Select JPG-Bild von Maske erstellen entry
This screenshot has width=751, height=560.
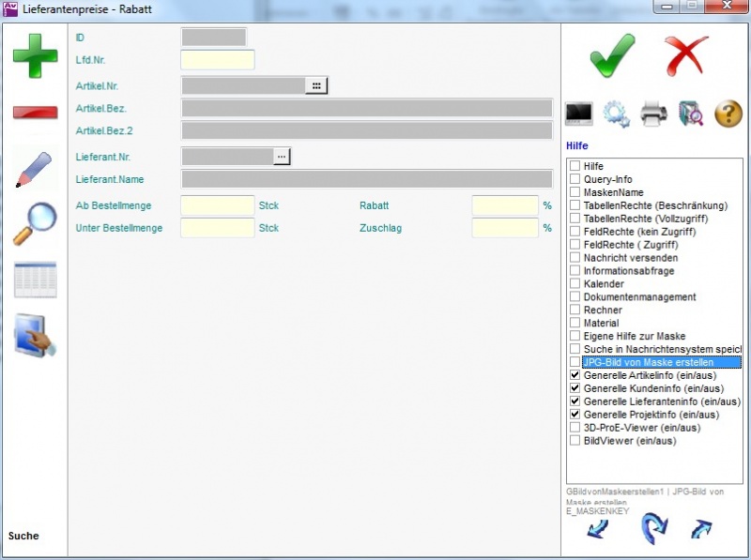coord(648,362)
